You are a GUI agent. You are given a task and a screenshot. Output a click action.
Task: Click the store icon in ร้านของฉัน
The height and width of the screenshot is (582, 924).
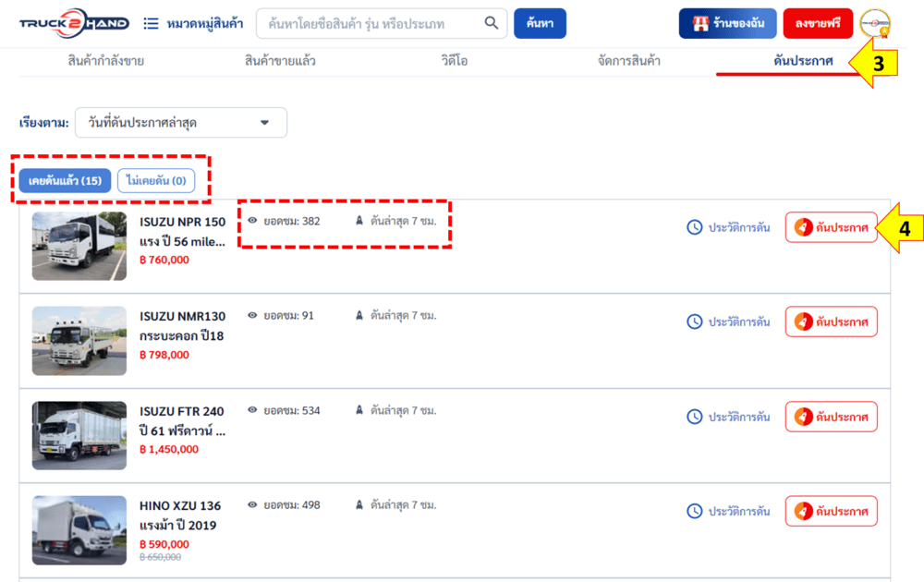point(700,24)
